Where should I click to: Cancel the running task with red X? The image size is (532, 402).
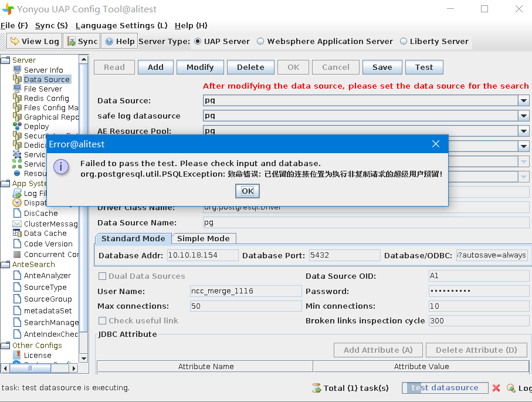click(496, 388)
